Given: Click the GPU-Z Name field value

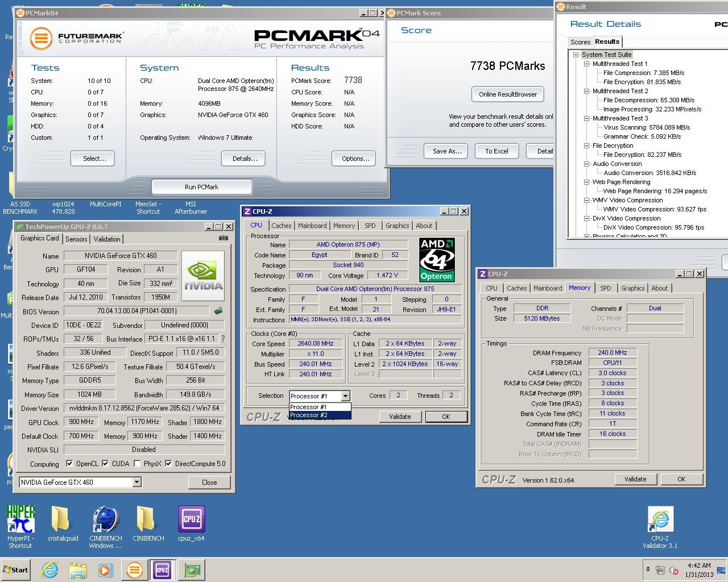Looking at the screenshot, I should [121, 256].
